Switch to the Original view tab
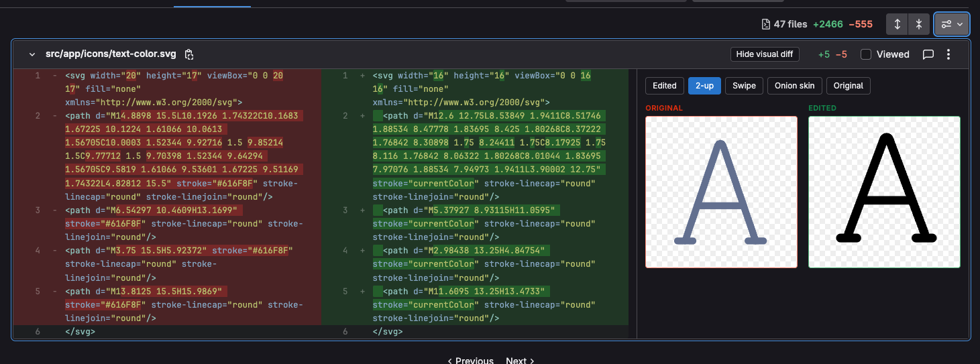This screenshot has height=364, width=980. 849,85
